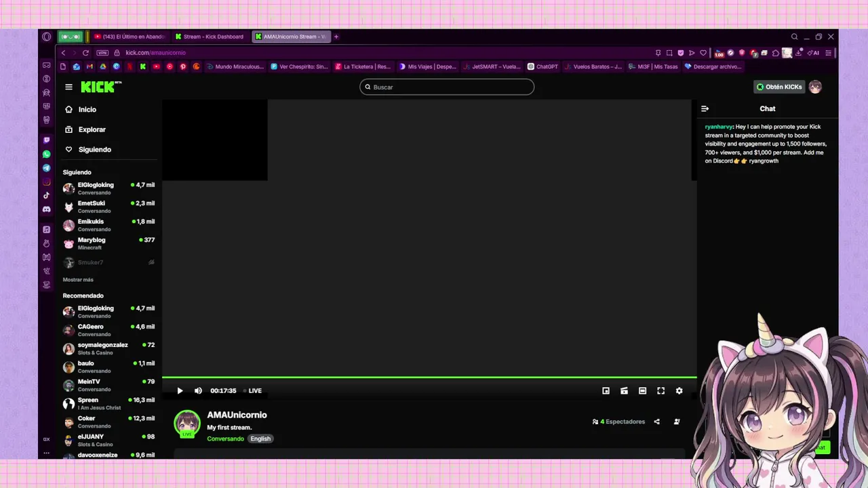Open Emikukis's channel
The height and width of the screenshot is (488, 868).
pos(108,225)
